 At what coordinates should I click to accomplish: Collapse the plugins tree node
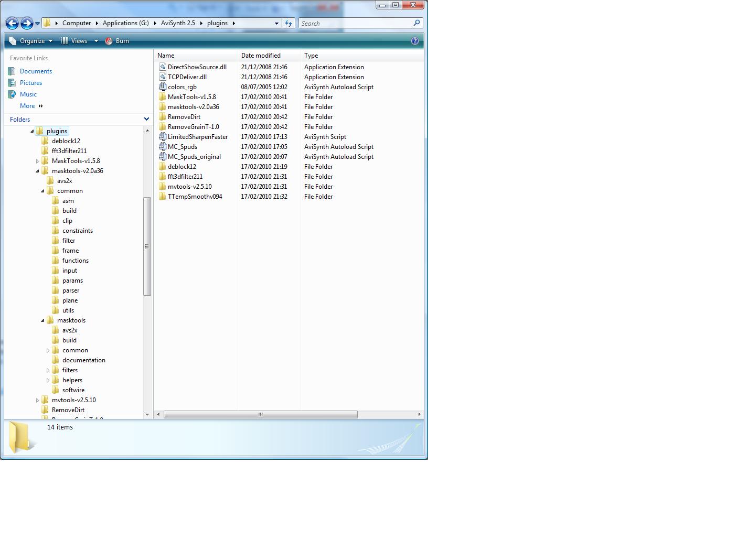pos(32,131)
